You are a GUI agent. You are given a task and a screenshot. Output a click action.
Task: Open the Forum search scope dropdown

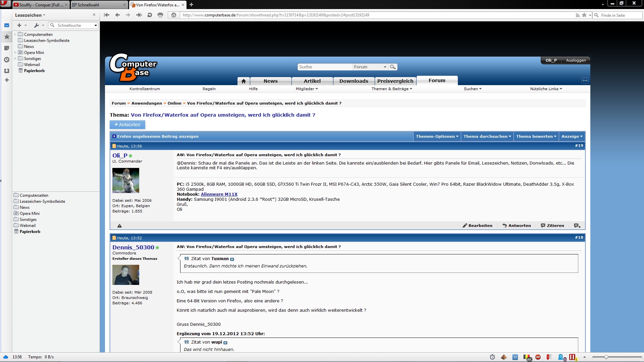370,67
